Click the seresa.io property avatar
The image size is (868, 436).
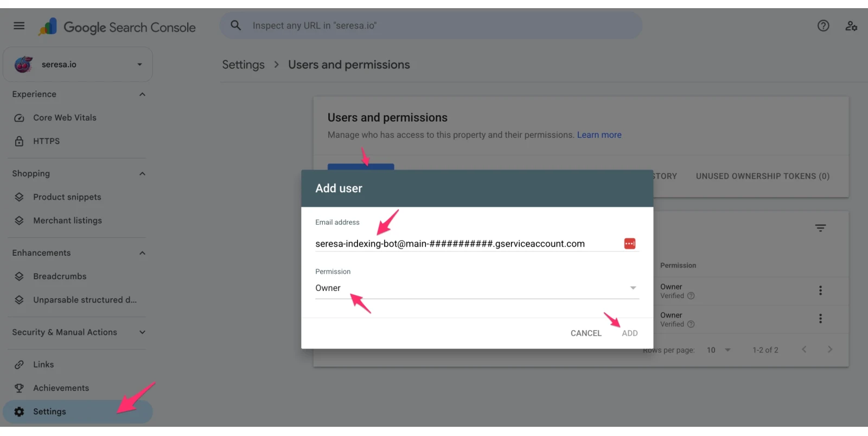23,64
